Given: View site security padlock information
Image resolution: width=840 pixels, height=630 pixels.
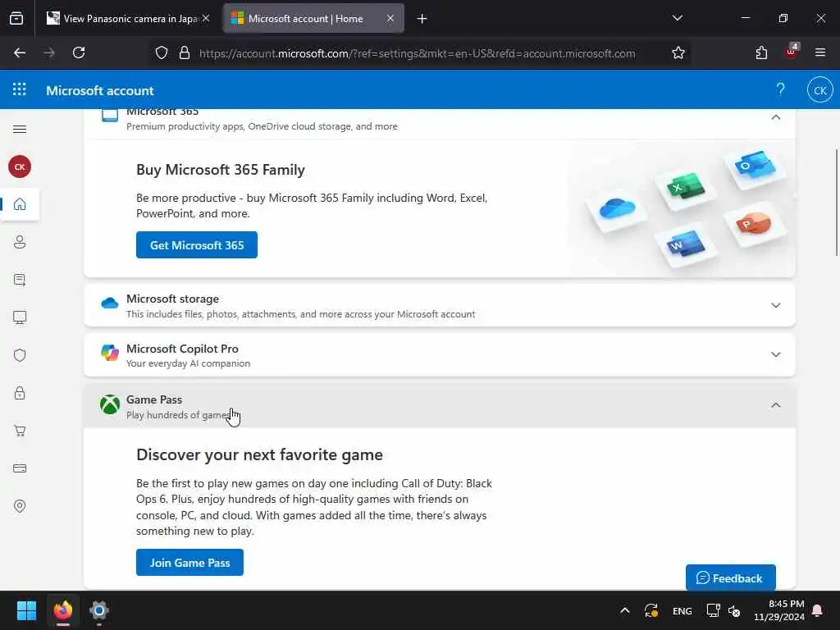Looking at the screenshot, I should coord(185,52).
